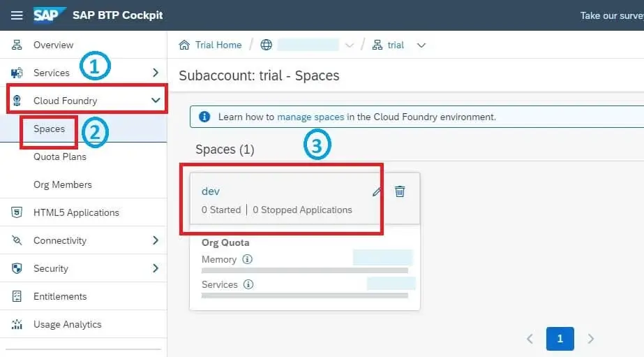Expand the Connectivity menu chevron
The width and height of the screenshot is (644, 357).
[156, 240]
